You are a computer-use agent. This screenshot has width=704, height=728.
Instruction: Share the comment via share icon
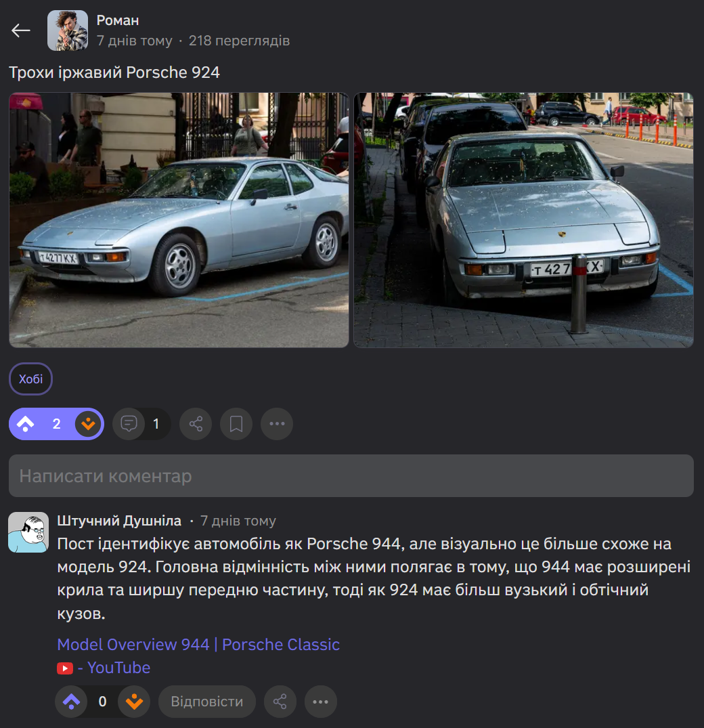[x=280, y=701]
